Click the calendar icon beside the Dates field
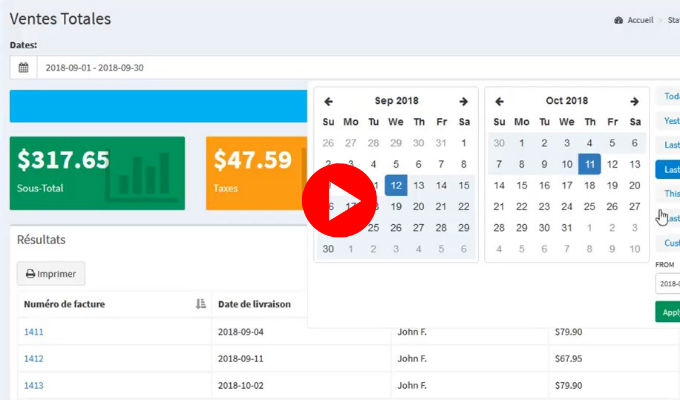The image size is (680, 400). click(23, 68)
